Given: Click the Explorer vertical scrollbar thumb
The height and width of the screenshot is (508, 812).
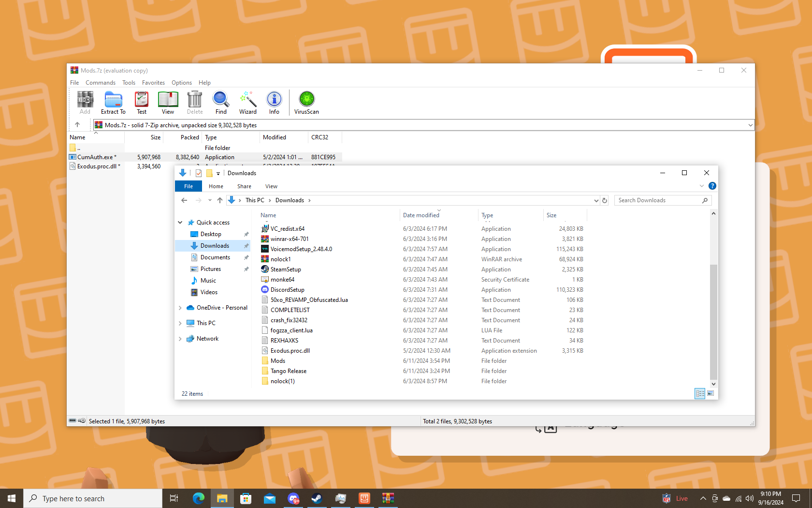Looking at the screenshot, I should click(x=713, y=322).
